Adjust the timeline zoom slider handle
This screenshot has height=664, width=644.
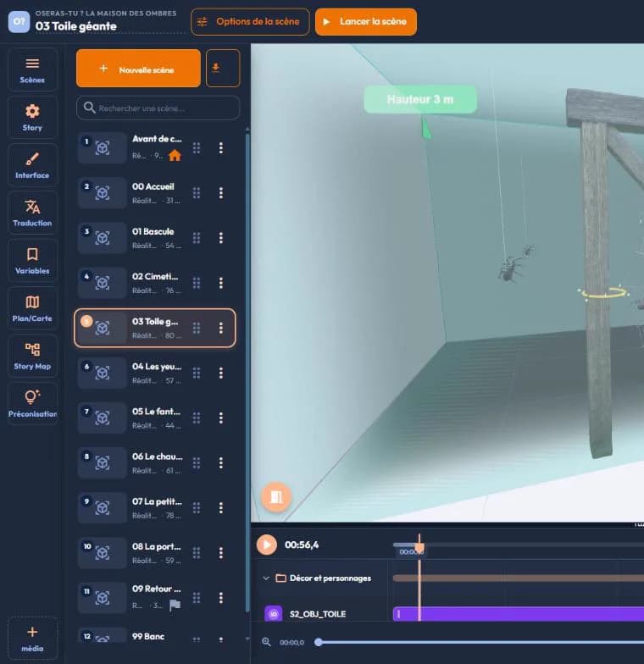point(319,642)
